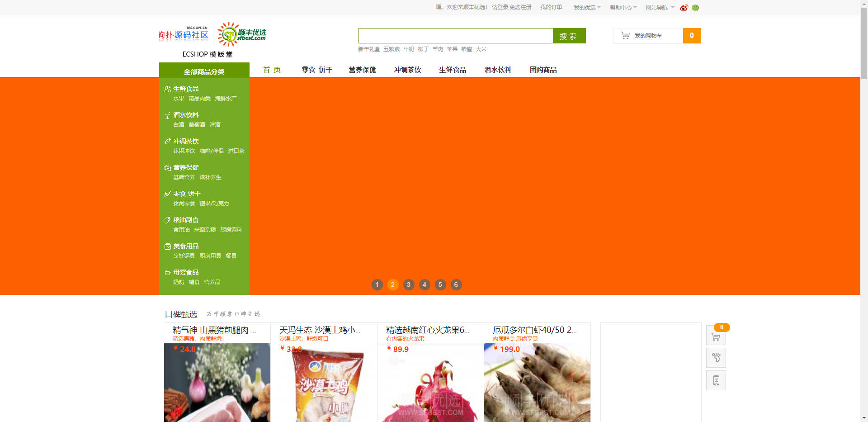This screenshot has height=422, width=868.
Task: Open the mobile phone icon on right
Action: [x=716, y=380]
